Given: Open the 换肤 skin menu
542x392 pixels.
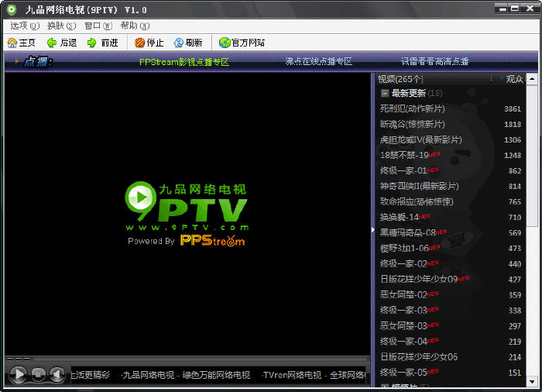Looking at the screenshot, I should coord(60,26).
